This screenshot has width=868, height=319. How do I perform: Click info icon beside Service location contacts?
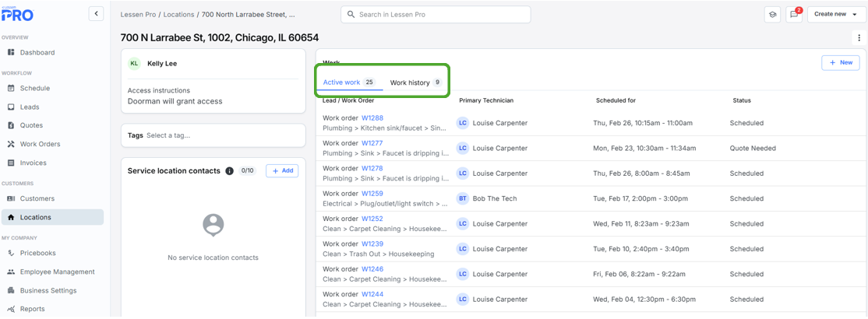pos(229,171)
